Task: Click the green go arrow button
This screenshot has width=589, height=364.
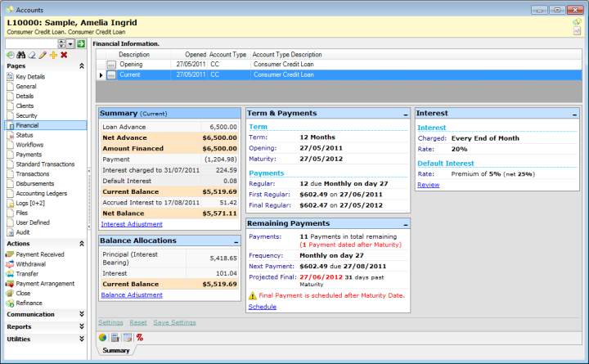Action: (x=81, y=43)
